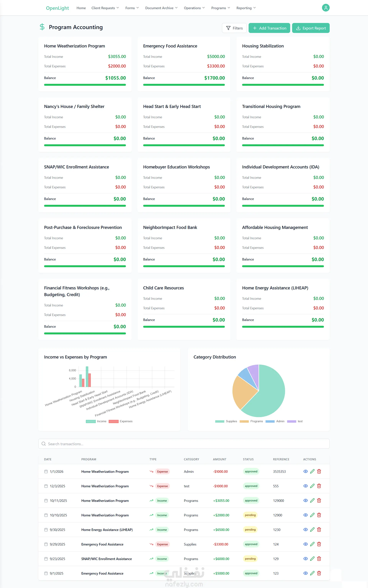Open the Child Care Resources card title
Viewport: 368px width, 588px height.
pos(163,288)
